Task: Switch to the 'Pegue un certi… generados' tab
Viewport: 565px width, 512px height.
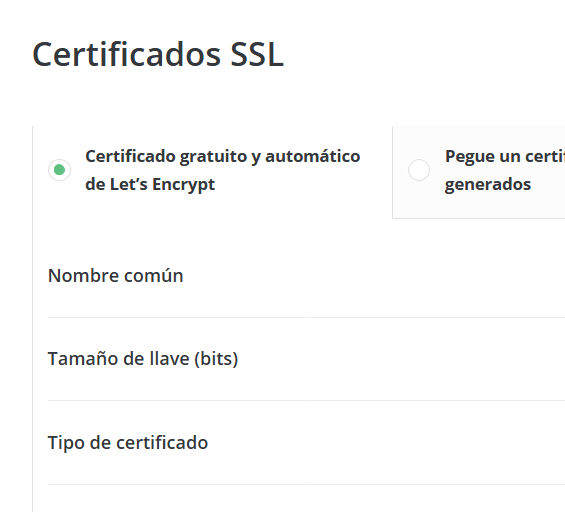Action: (479, 172)
